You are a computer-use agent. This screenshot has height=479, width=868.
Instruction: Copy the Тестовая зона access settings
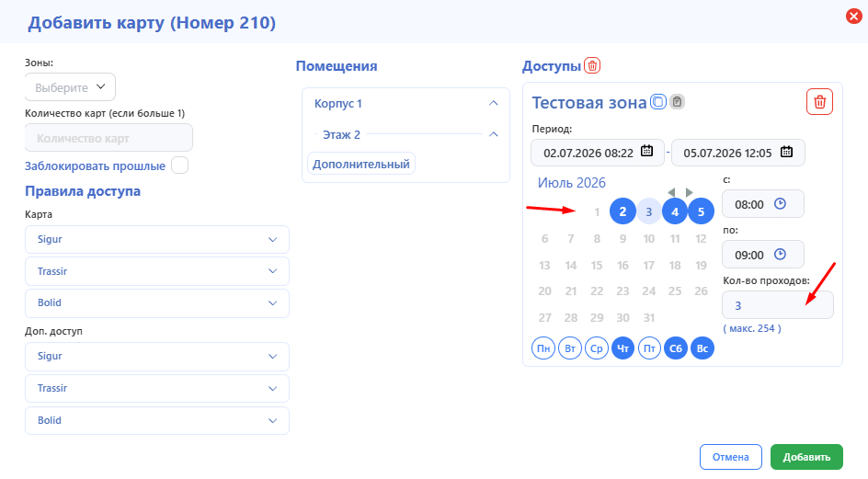click(657, 102)
